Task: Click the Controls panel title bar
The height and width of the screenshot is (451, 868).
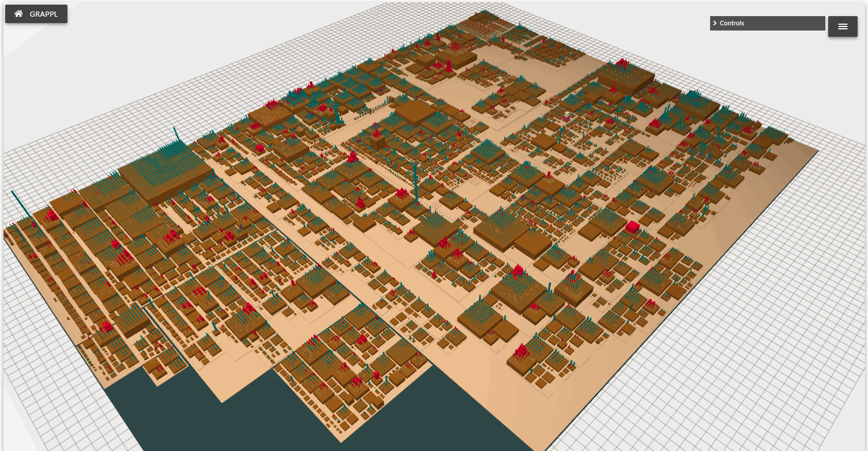Action: pyautogui.click(x=767, y=24)
